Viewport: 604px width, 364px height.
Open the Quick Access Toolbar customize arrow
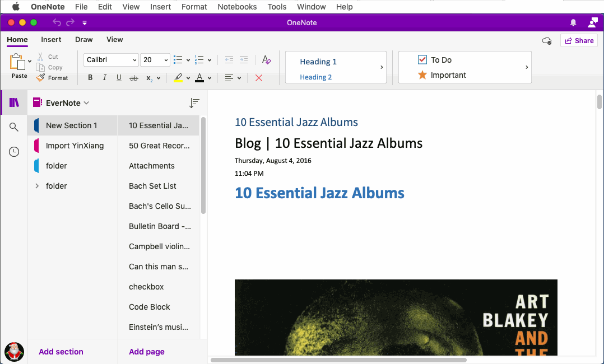pos(85,23)
